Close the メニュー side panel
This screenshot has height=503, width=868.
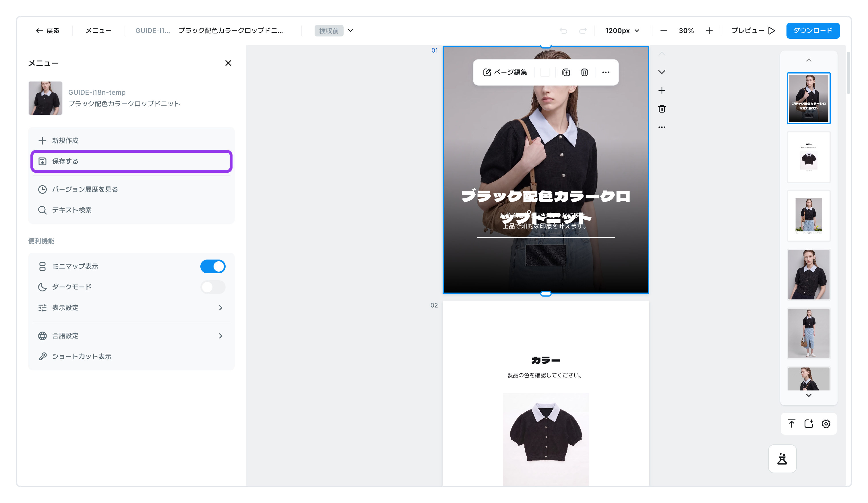tap(228, 63)
